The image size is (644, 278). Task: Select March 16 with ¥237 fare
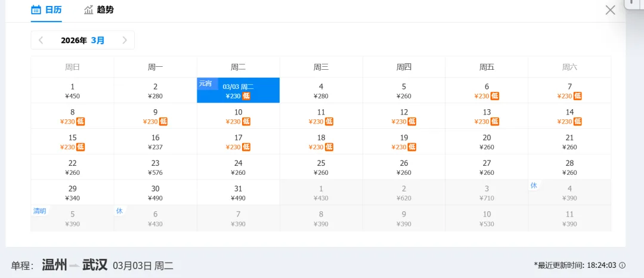pos(155,142)
